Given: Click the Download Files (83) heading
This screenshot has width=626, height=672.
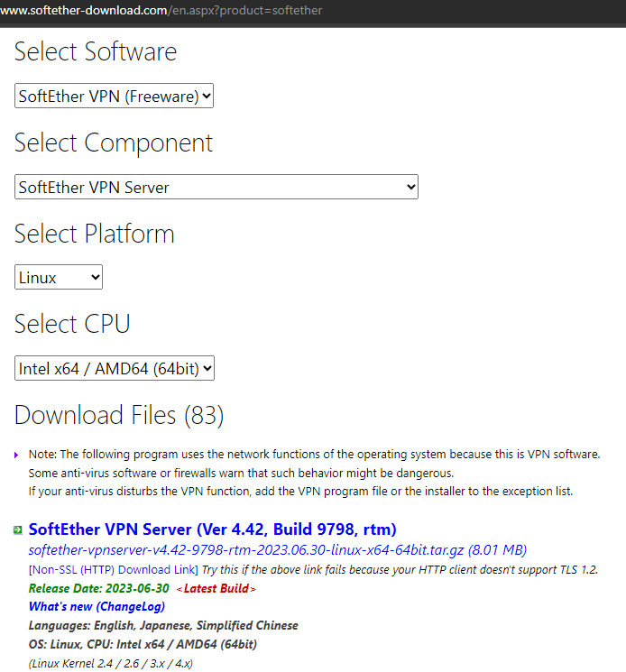Looking at the screenshot, I should point(119,415).
